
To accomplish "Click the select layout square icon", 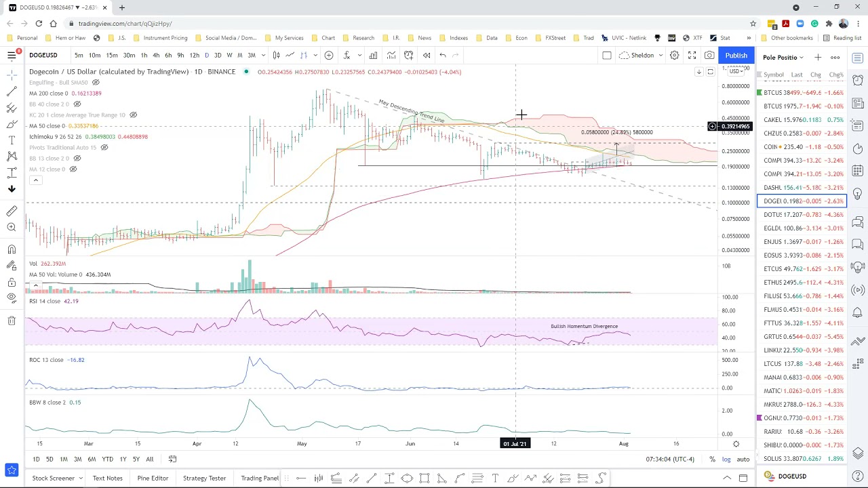I will point(607,55).
